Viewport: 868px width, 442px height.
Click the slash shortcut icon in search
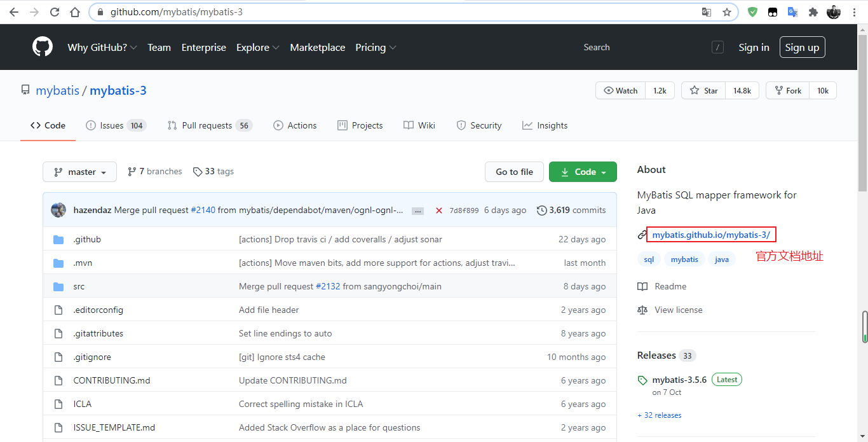coord(717,47)
